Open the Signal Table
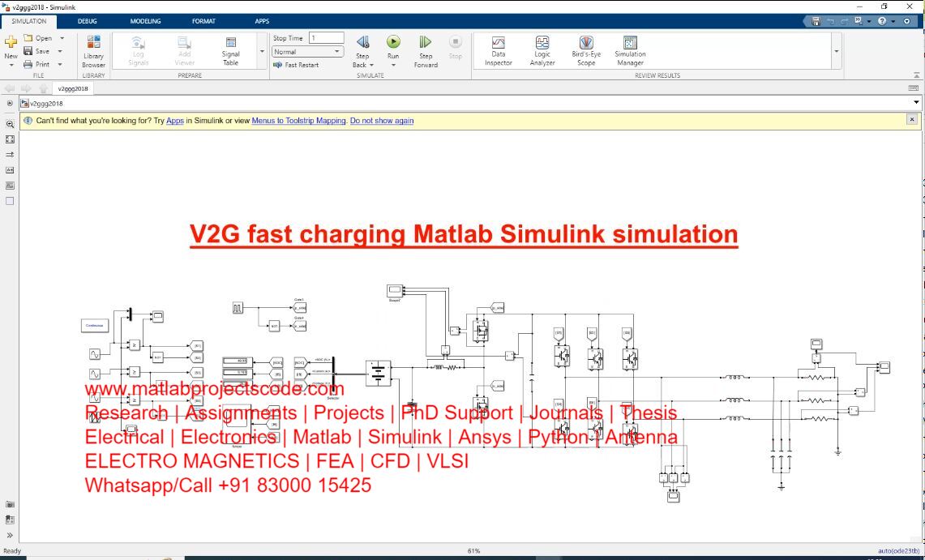Screen dimensions: 925x560 [x=231, y=51]
